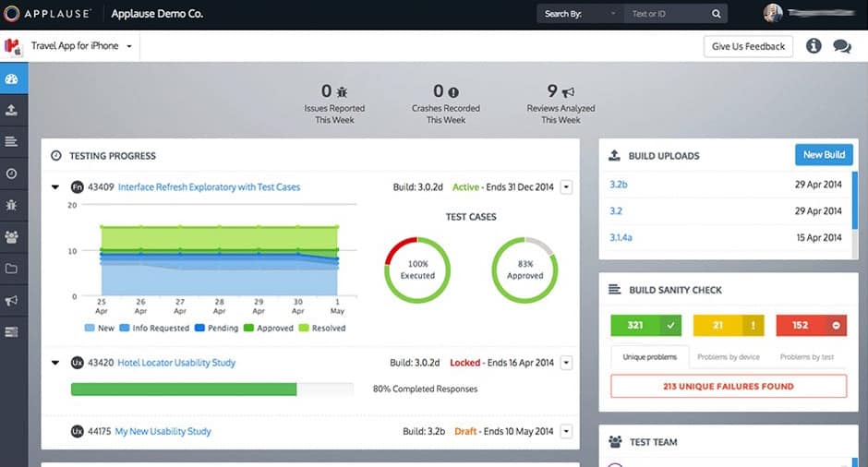
Task: Click the list icon beside Build Sanity Check
Action: (614, 290)
